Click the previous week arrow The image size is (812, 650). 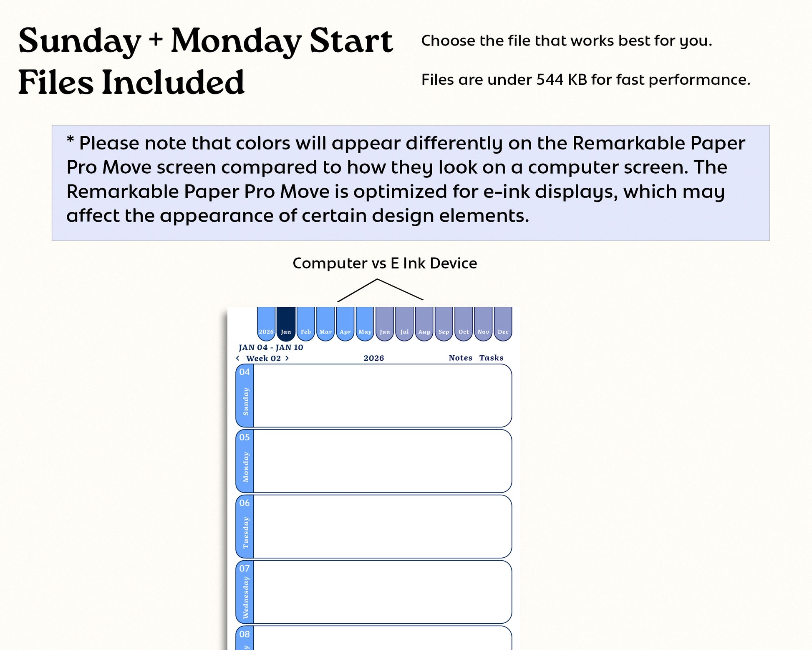click(x=238, y=358)
